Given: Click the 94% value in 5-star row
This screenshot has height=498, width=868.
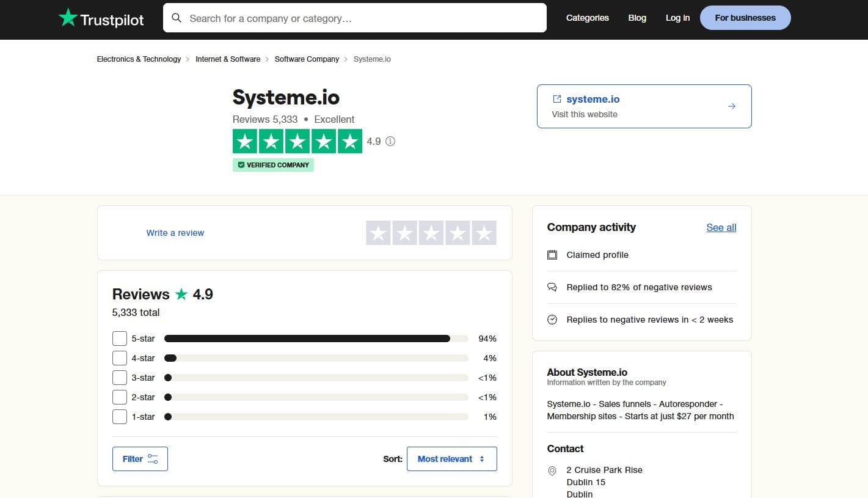Looking at the screenshot, I should coord(487,339).
